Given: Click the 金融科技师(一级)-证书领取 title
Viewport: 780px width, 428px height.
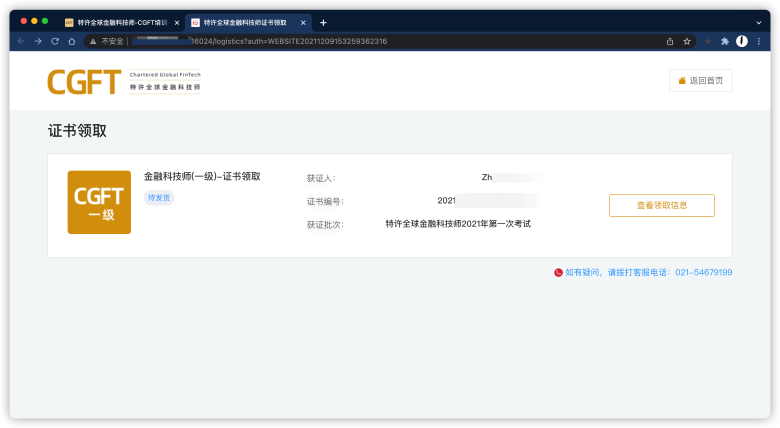Looking at the screenshot, I should coord(202,176).
